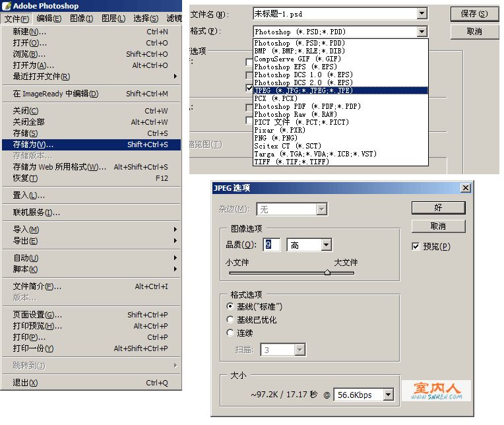Select 关闭(C) menu entry
The image size is (504, 425).
tap(91, 111)
